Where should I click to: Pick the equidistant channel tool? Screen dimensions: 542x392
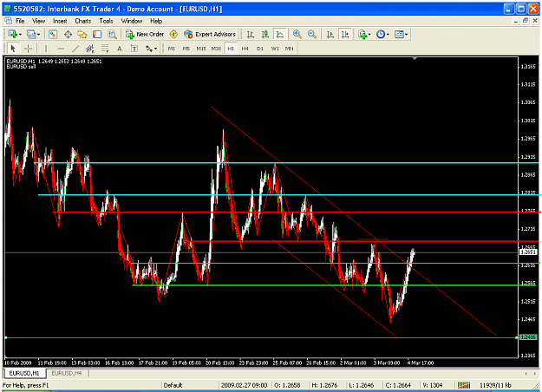(x=90, y=49)
